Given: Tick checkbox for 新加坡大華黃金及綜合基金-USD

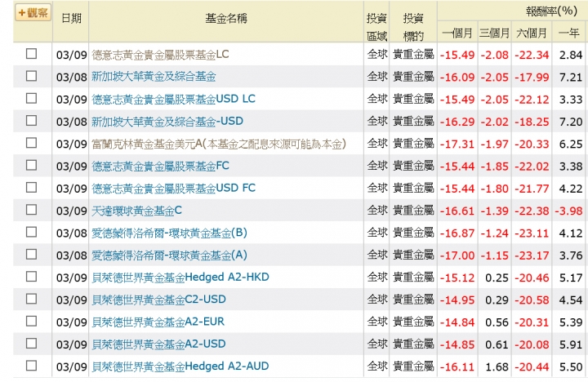Looking at the screenshot, I should coord(32,121).
